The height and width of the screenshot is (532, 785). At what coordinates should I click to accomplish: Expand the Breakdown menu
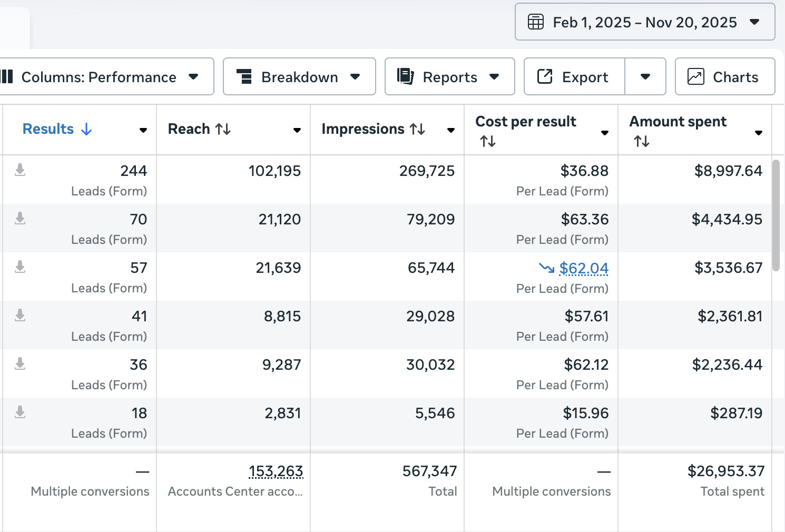click(299, 77)
